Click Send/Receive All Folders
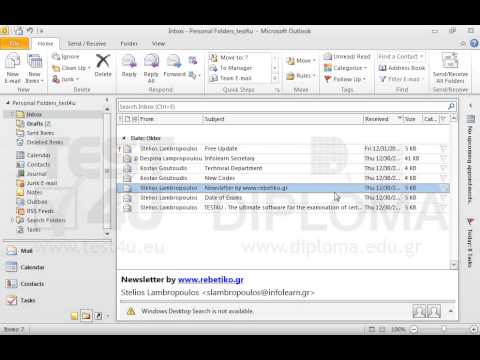The width and height of the screenshot is (480, 360). 450,69
